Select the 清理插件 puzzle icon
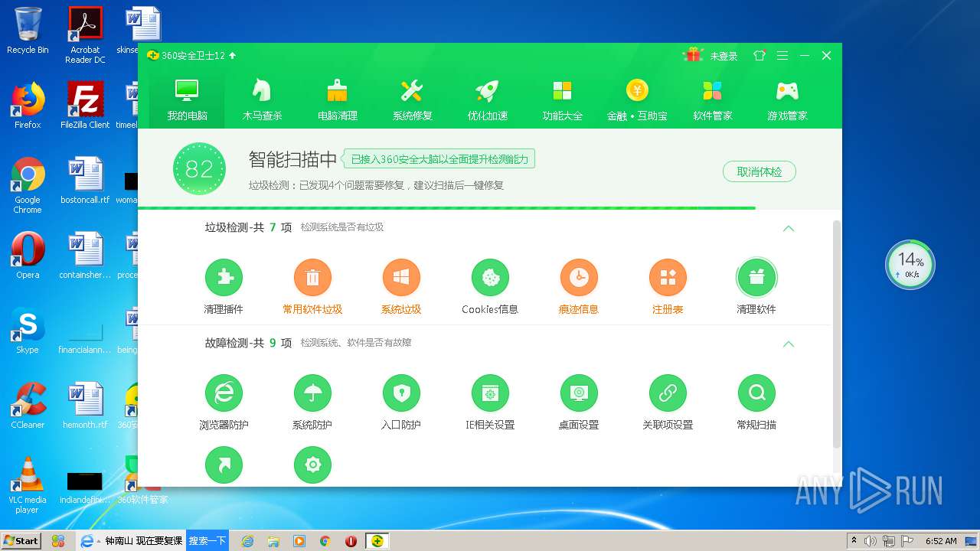 pos(224,278)
